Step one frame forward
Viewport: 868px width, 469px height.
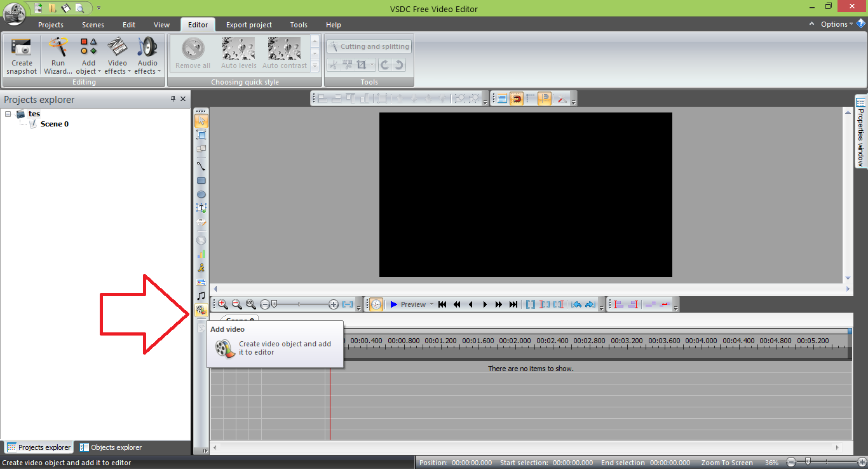pyautogui.click(x=485, y=304)
